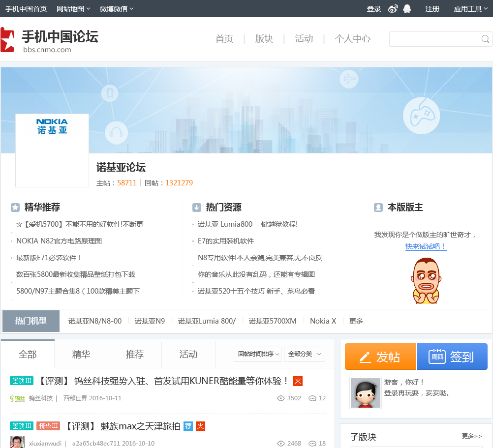Click the guest avatar beside 游客，你好
This screenshot has height=448, width=493.
[366, 393]
